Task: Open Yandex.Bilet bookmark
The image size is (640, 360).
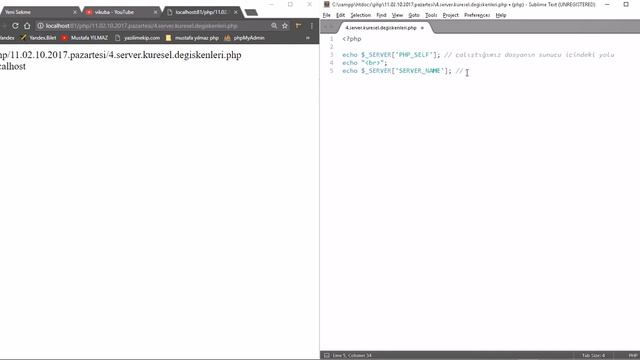Action: pyautogui.click(x=38, y=38)
